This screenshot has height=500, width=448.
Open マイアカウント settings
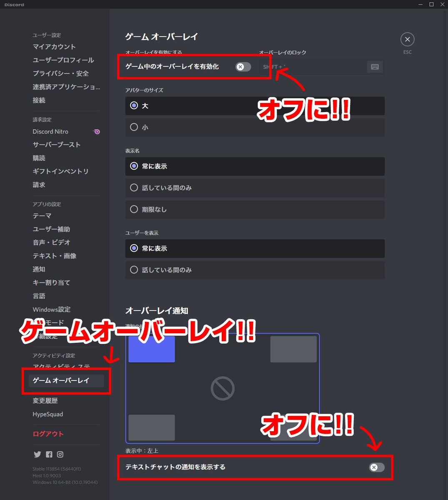coord(54,47)
